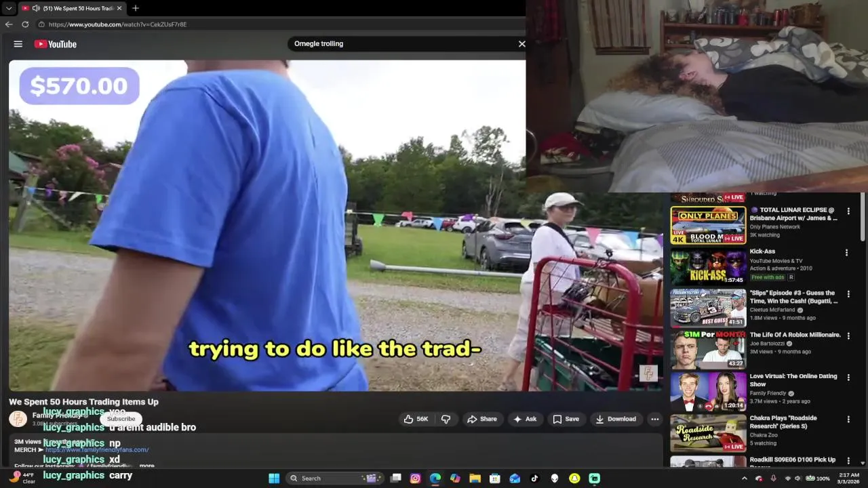This screenshot has width=868, height=488.
Task: Open more actions ellipsis under video
Action: (x=654, y=419)
